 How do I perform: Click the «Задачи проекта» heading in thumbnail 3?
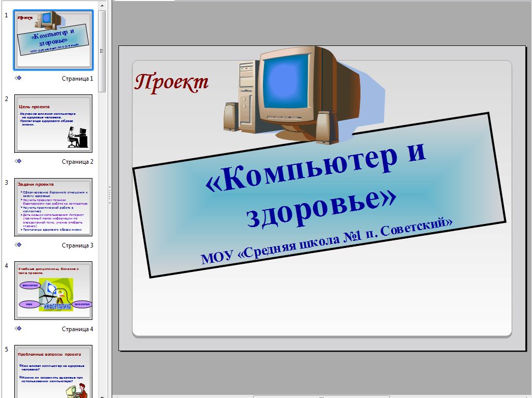click(36, 184)
